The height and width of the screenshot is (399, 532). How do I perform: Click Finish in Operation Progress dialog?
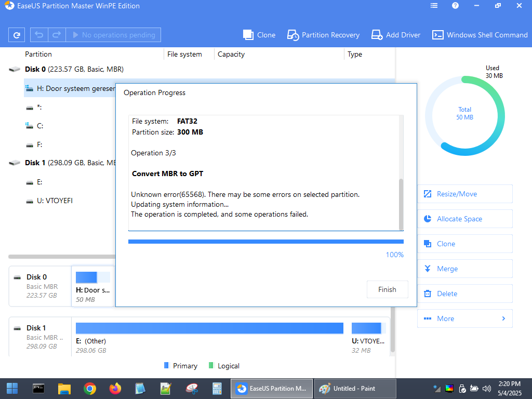pos(387,289)
